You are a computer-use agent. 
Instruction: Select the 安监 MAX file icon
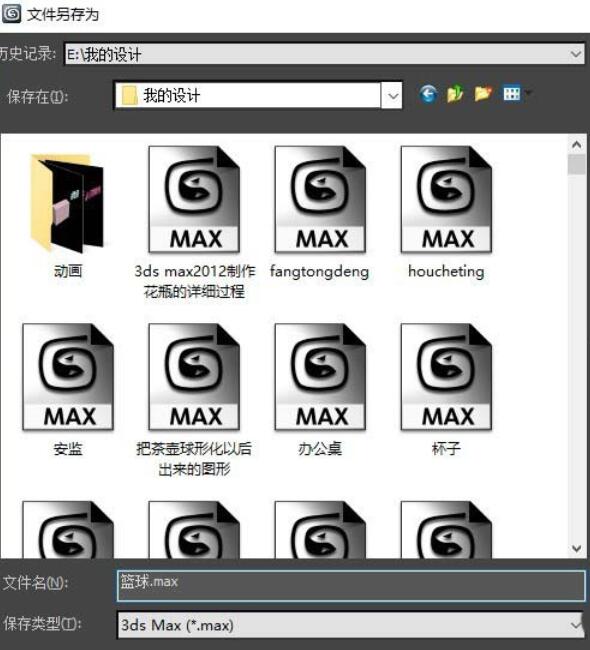[68, 377]
